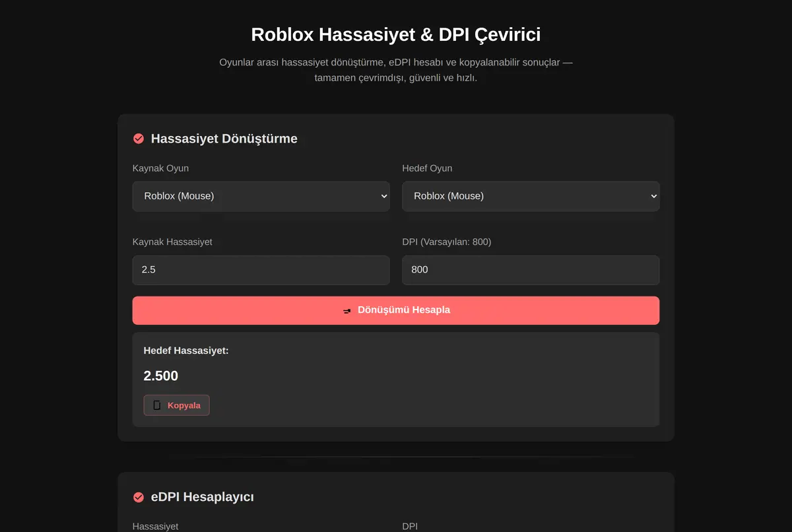Click the Hedef Hassasiyet label

(186, 350)
